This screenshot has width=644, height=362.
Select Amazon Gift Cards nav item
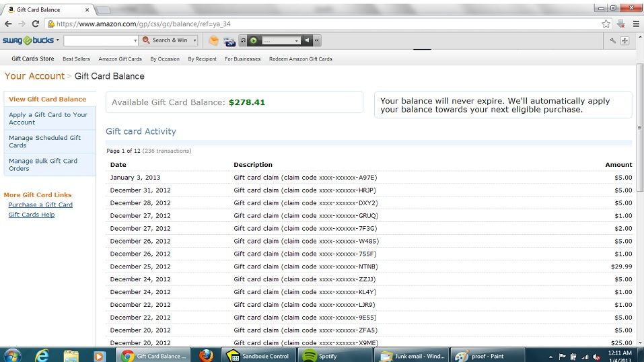coord(120,59)
